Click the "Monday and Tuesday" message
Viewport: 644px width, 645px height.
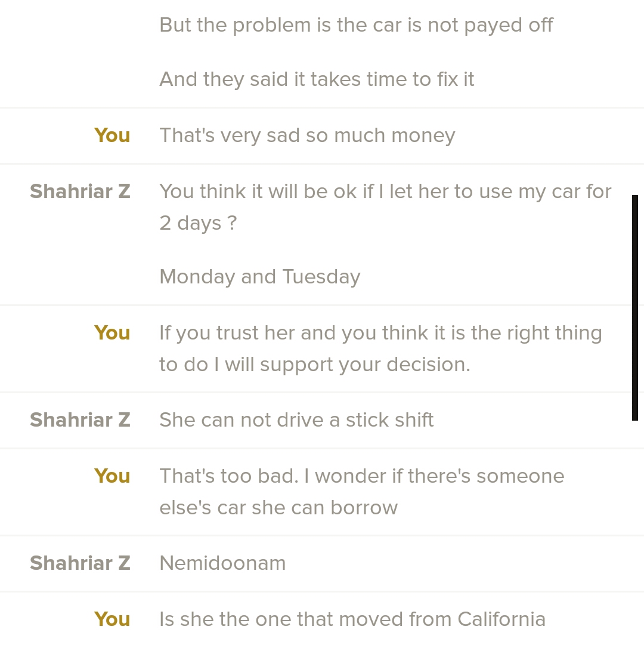coord(260,277)
